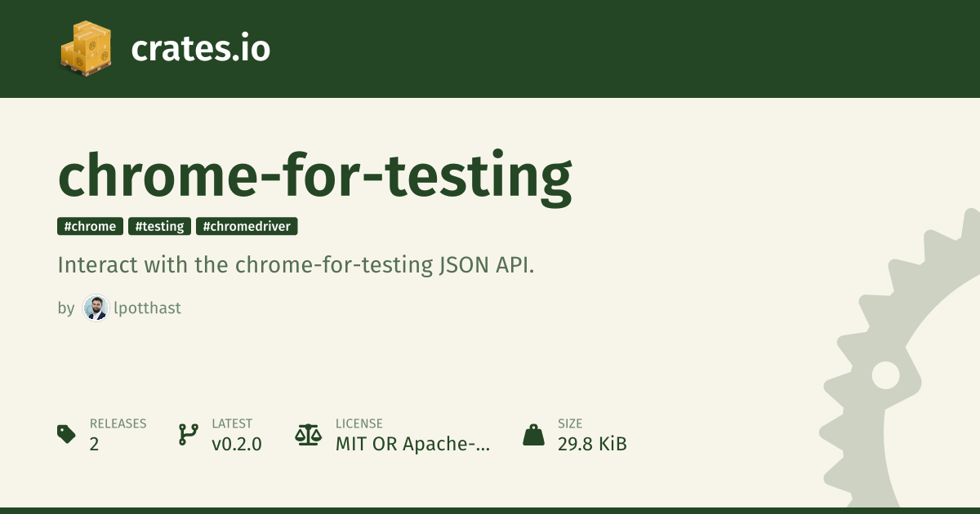Open the #chromedriver keyword tag

247,226
